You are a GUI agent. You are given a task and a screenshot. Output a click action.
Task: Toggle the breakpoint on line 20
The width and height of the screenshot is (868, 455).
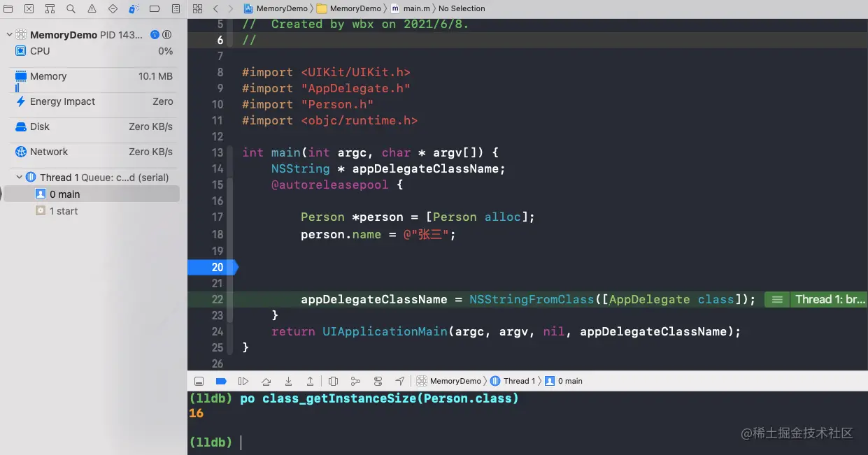coord(213,267)
